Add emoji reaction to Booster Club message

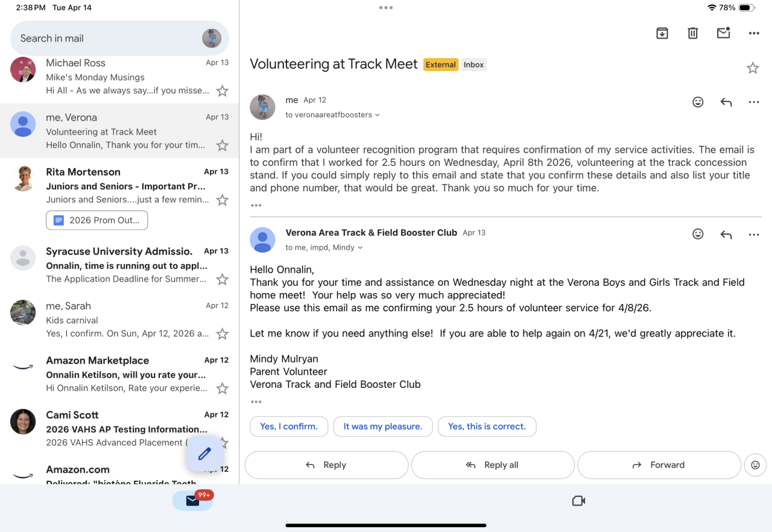pos(698,234)
